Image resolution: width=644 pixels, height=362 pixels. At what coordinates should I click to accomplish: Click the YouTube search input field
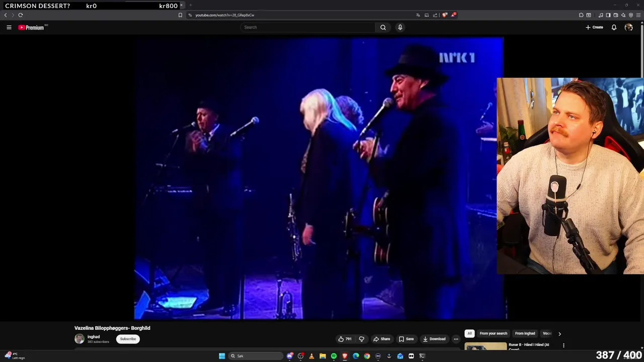(x=308, y=27)
